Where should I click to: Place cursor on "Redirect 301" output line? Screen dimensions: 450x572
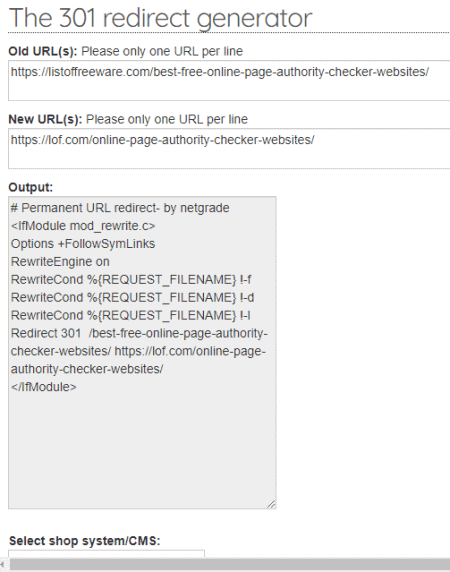[x=139, y=351]
